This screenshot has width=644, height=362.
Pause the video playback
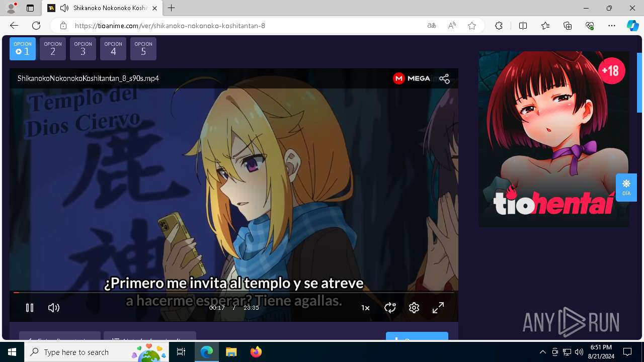(30, 308)
